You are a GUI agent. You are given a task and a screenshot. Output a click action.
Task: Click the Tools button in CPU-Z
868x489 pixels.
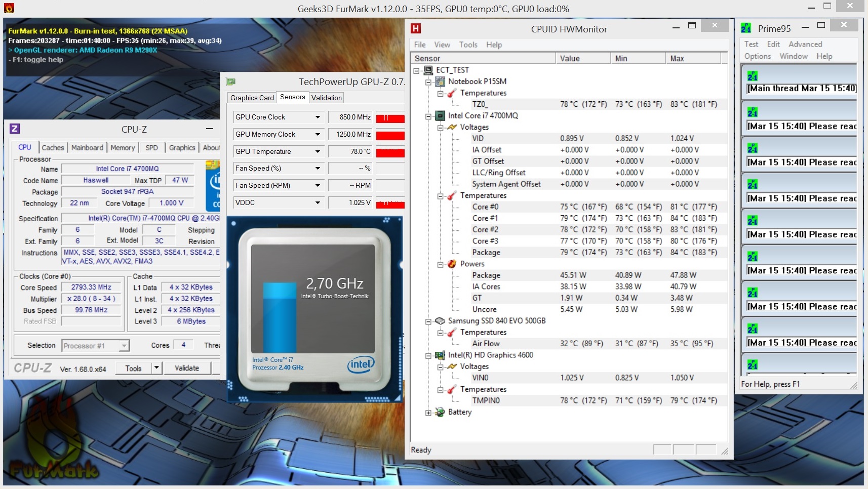pyautogui.click(x=134, y=368)
